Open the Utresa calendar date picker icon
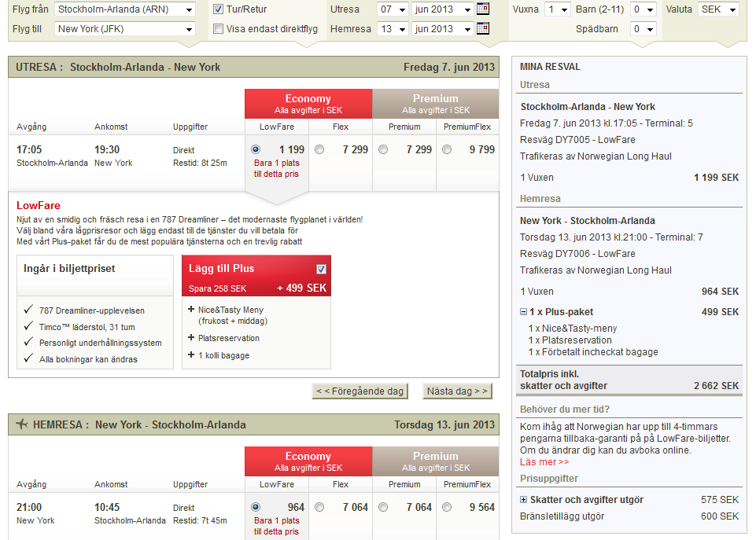This screenshot has width=756, height=540. (x=483, y=9)
